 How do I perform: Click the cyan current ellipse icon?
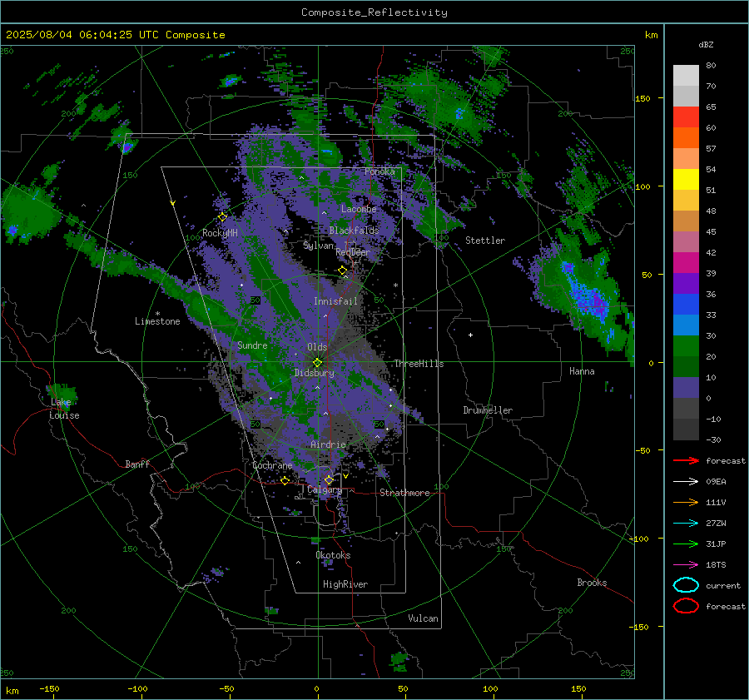[x=686, y=585]
